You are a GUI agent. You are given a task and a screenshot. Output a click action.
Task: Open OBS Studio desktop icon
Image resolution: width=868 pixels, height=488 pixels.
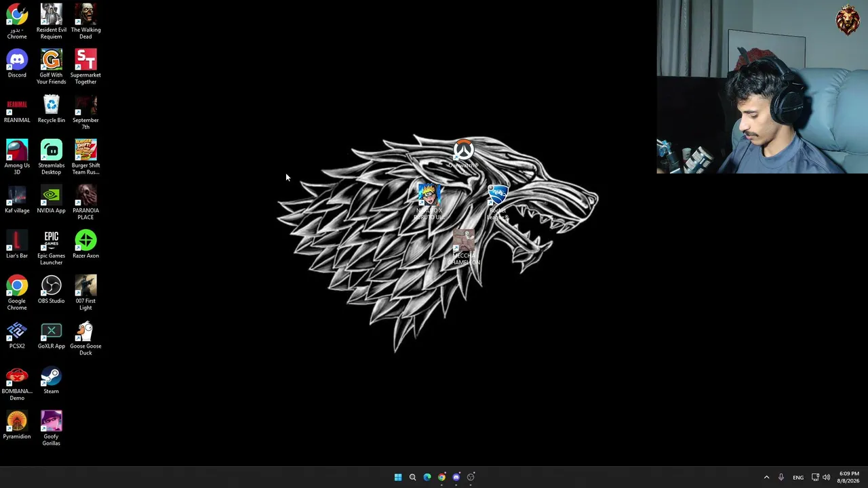52,289
